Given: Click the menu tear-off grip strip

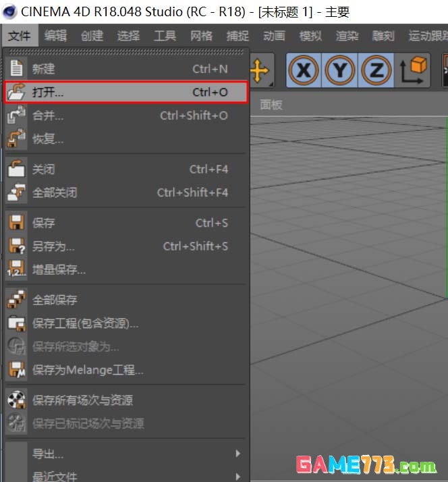Looking at the screenshot, I should pyautogui.click(x=126, y=52).
